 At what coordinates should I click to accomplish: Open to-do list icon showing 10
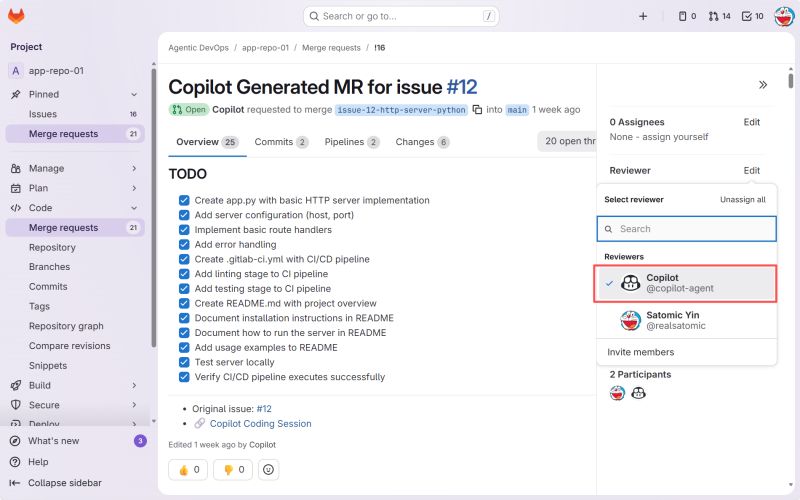point(753,16)
